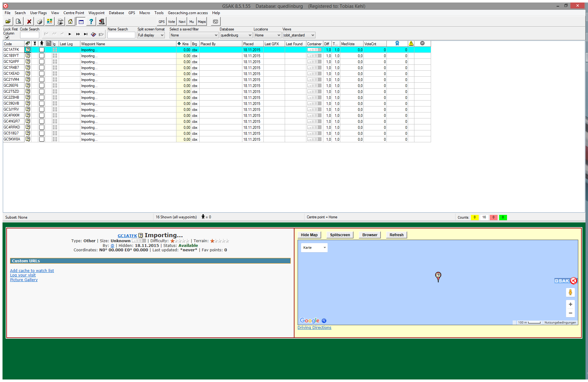
Task: Open the Locations dropdown
Action: (267, 35)
